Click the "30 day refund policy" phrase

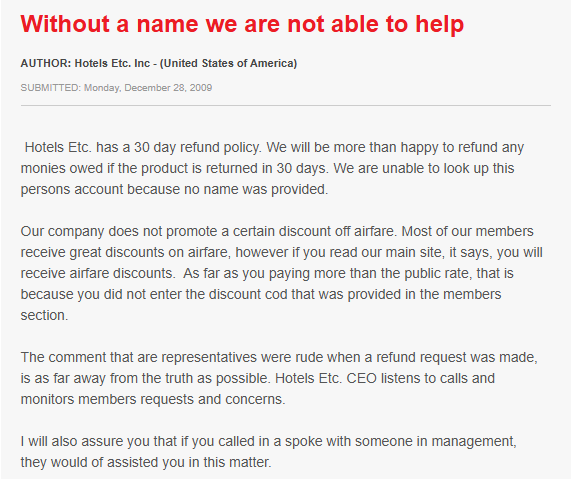197,148
